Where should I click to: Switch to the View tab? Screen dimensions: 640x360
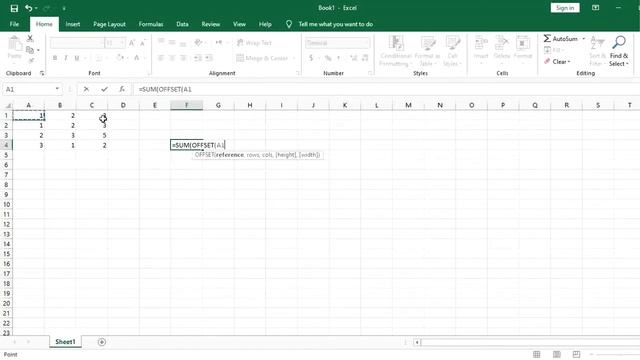click(x=239, y=24)
